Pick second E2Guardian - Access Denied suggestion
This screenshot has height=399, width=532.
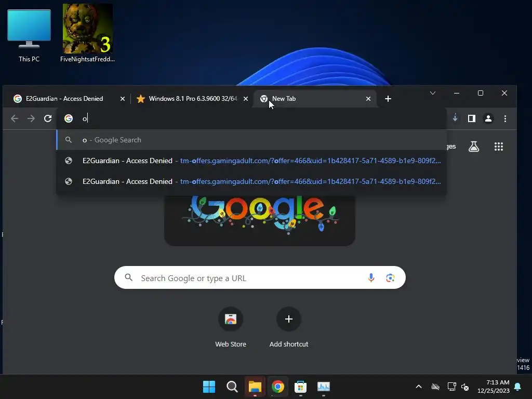(251, 181)
